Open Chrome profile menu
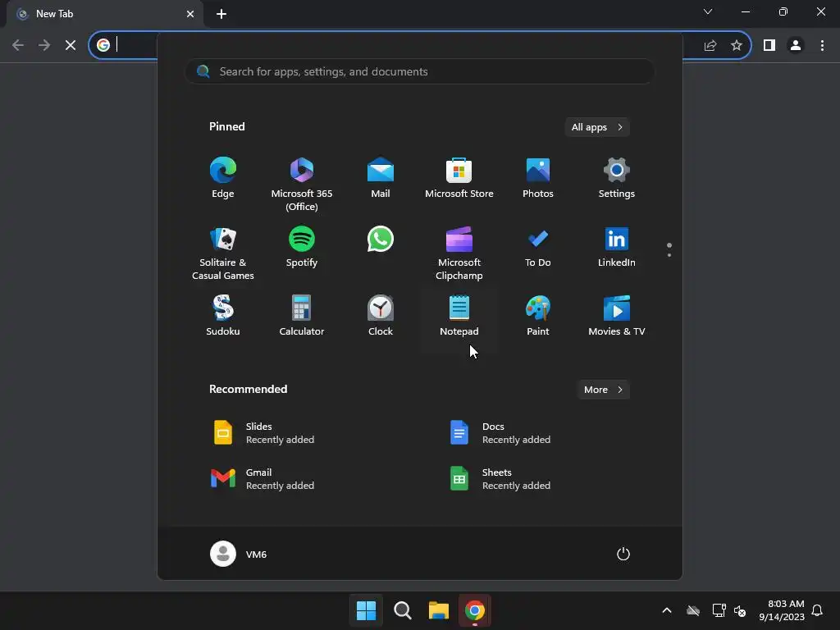 (x=796, y=45)
